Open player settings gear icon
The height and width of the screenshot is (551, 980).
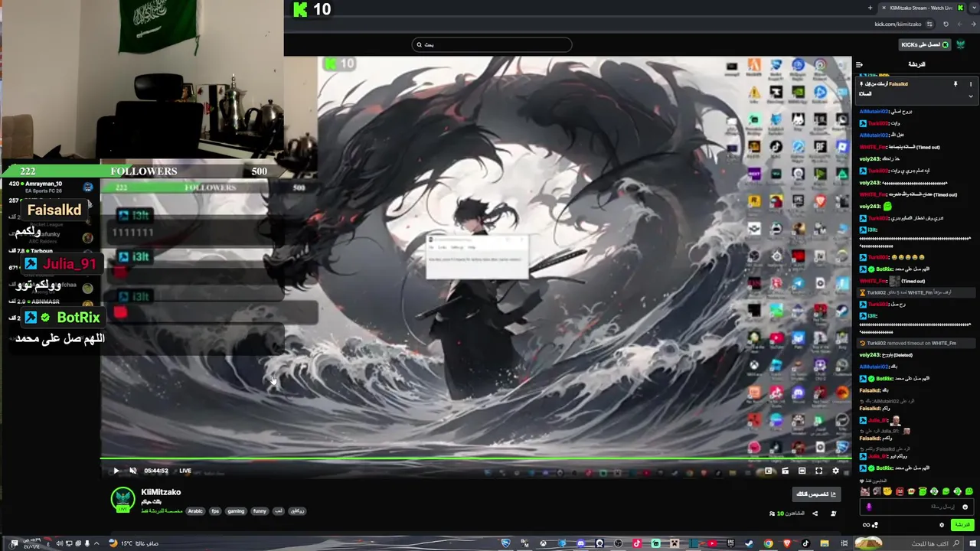(835, 471)
